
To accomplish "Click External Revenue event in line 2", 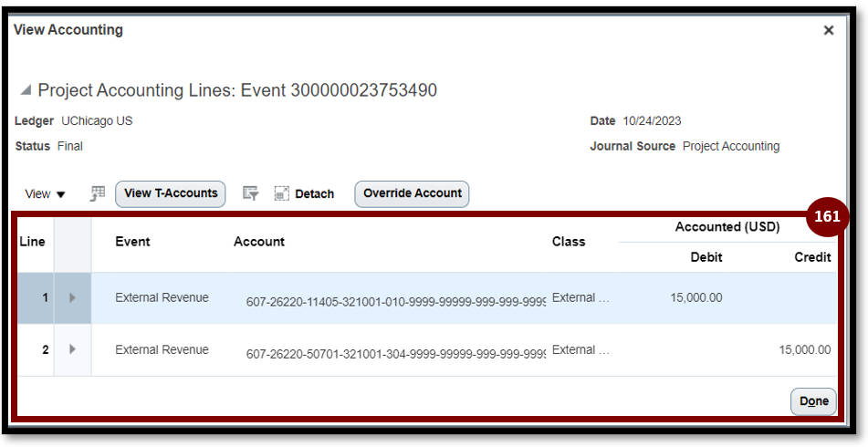I will coord(162,349).
